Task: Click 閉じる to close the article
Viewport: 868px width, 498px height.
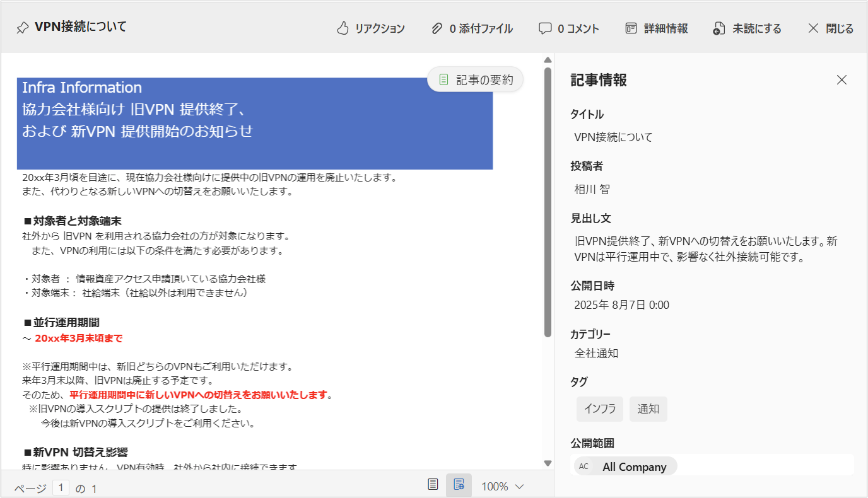Action: click(830, 28)
